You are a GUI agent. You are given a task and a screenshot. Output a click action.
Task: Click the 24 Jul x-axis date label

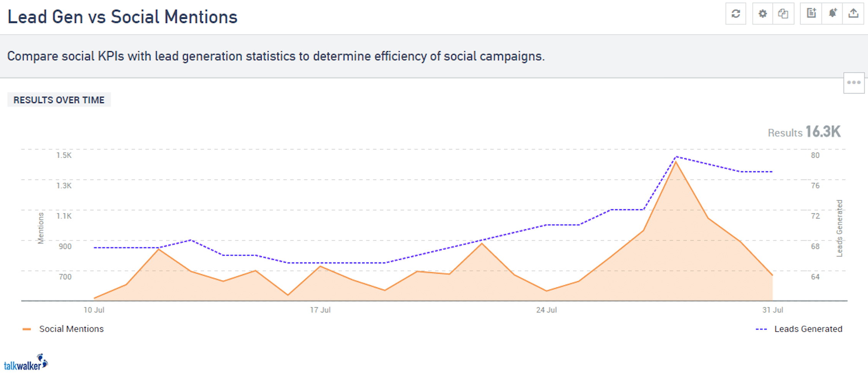(546, 310)
